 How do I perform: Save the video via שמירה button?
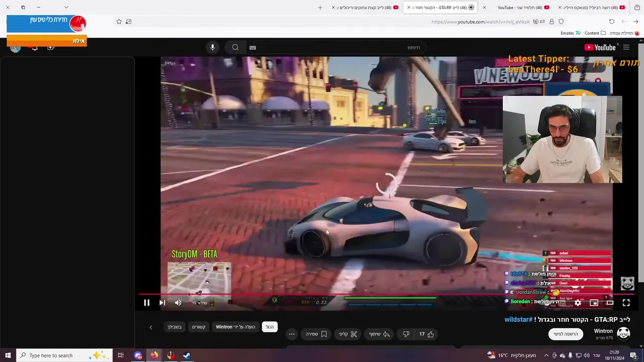point(316,334)
